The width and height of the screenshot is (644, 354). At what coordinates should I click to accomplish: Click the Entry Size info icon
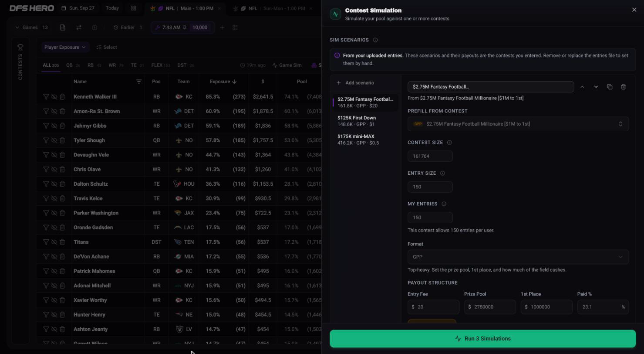coord(442,173)
